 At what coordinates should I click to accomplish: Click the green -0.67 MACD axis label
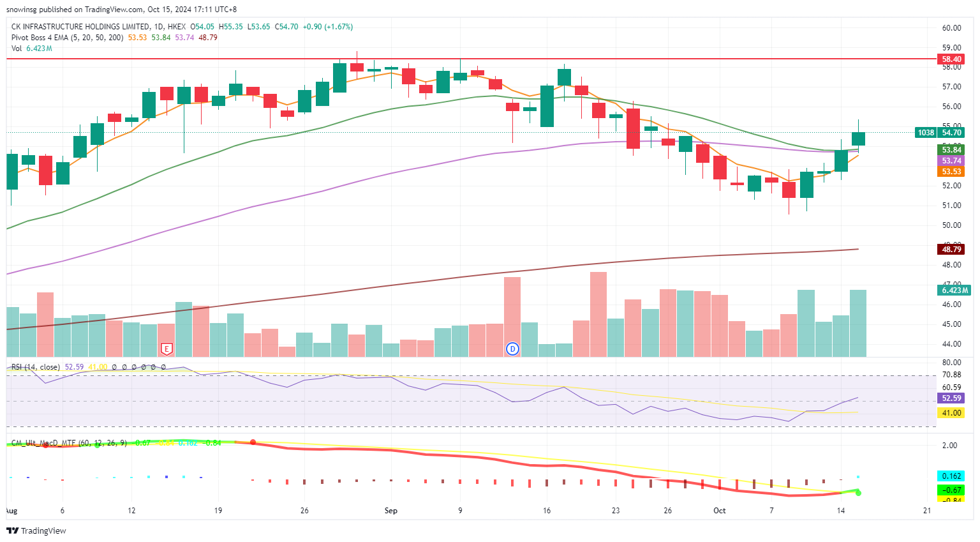[x=951, y=490]
